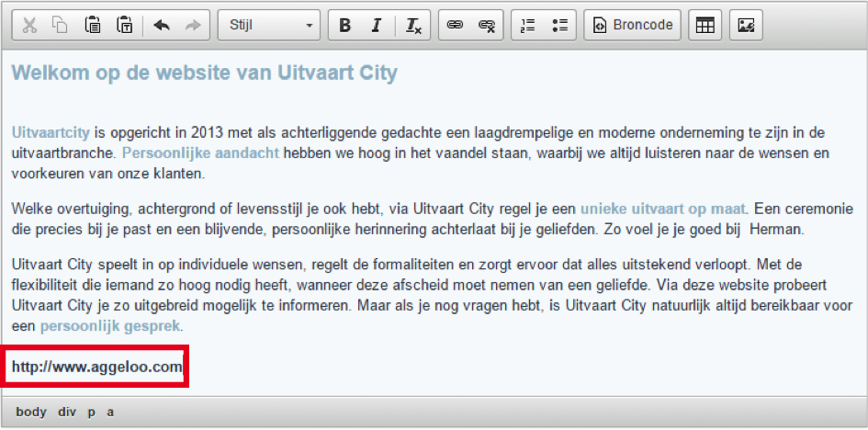
Task: Insert an image via image icon
Action: pyautogui.click(x=746, y=26)
